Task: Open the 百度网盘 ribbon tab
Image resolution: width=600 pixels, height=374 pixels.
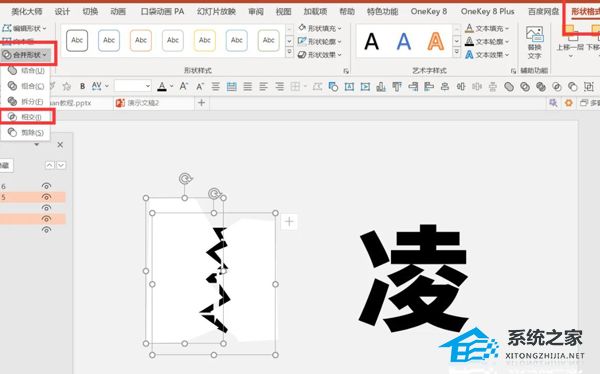Action: pos(543,11)
